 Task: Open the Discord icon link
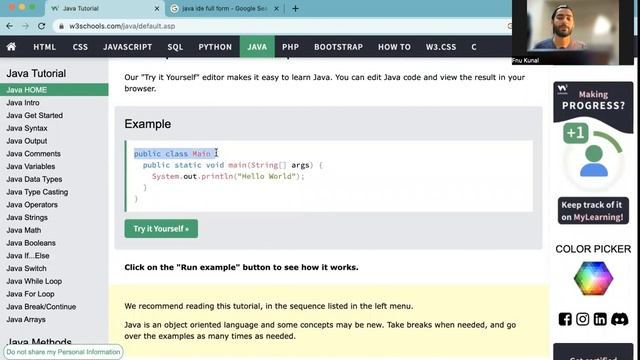(x=620, y=319)
